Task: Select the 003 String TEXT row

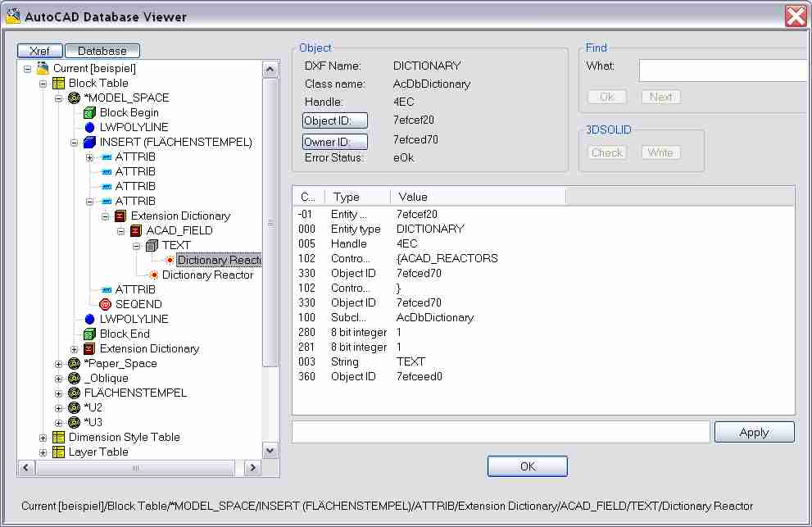Action: [543, 361]
